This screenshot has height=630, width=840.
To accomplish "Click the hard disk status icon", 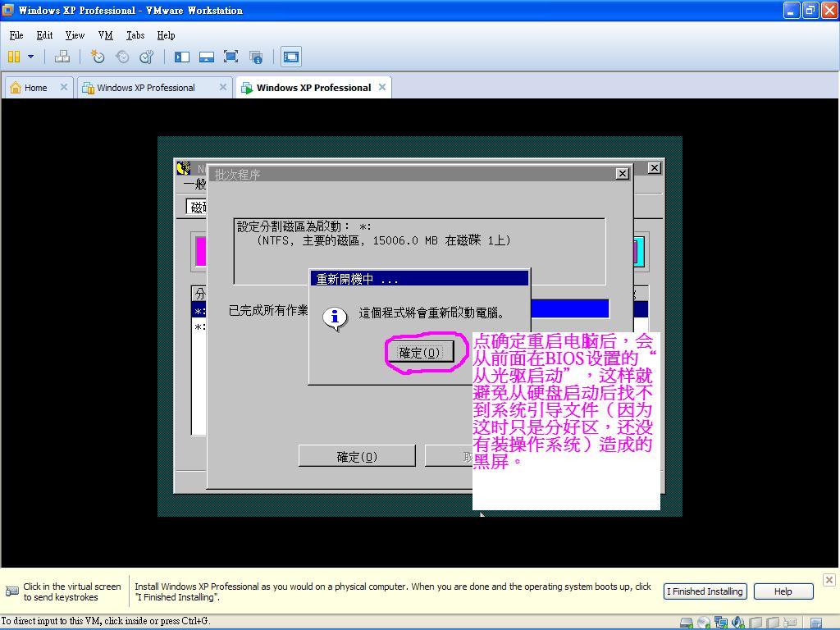I will [687, 623].
